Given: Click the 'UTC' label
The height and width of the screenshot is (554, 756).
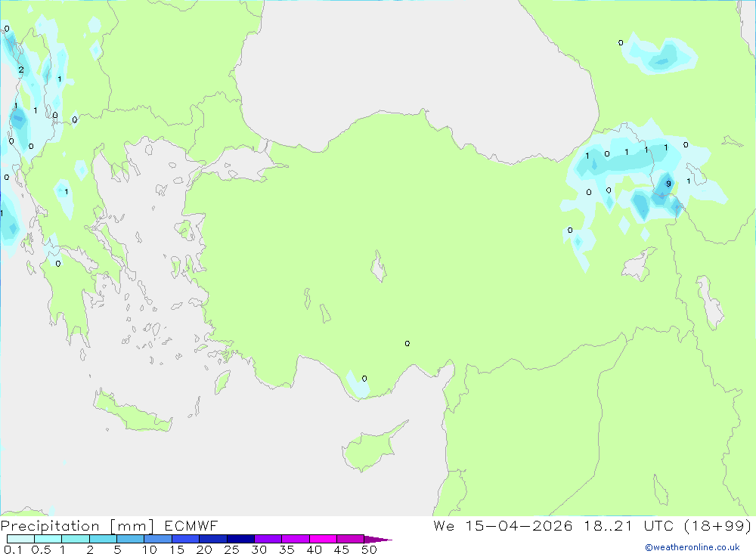Looking at the screenshot, I should pos(658,525).
